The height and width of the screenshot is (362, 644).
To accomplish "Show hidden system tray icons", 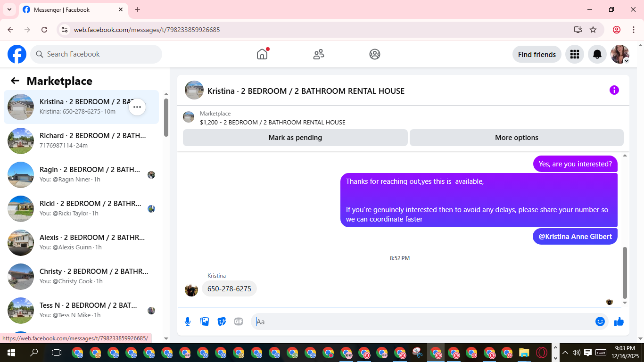I will tap(565, 353).
